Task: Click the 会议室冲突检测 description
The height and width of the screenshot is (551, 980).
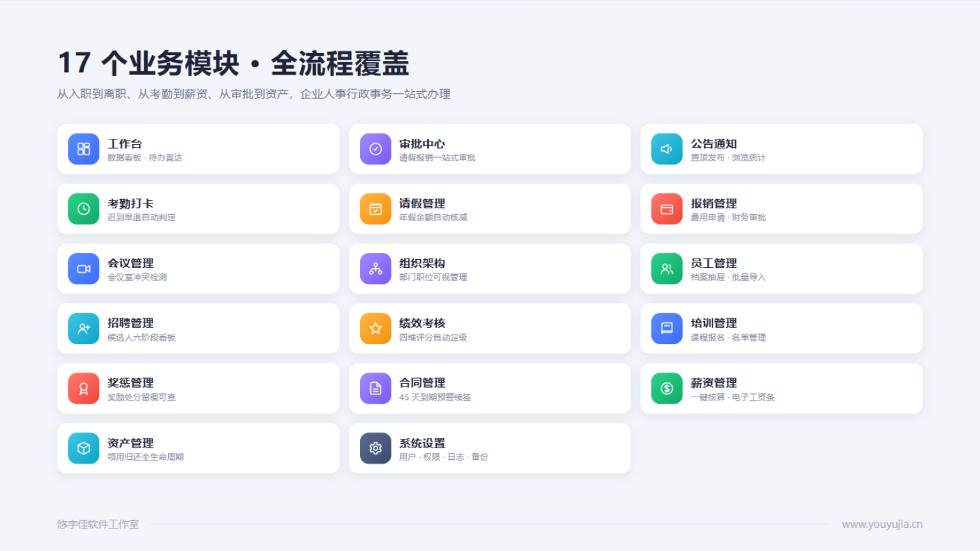Action: [137, 278]
